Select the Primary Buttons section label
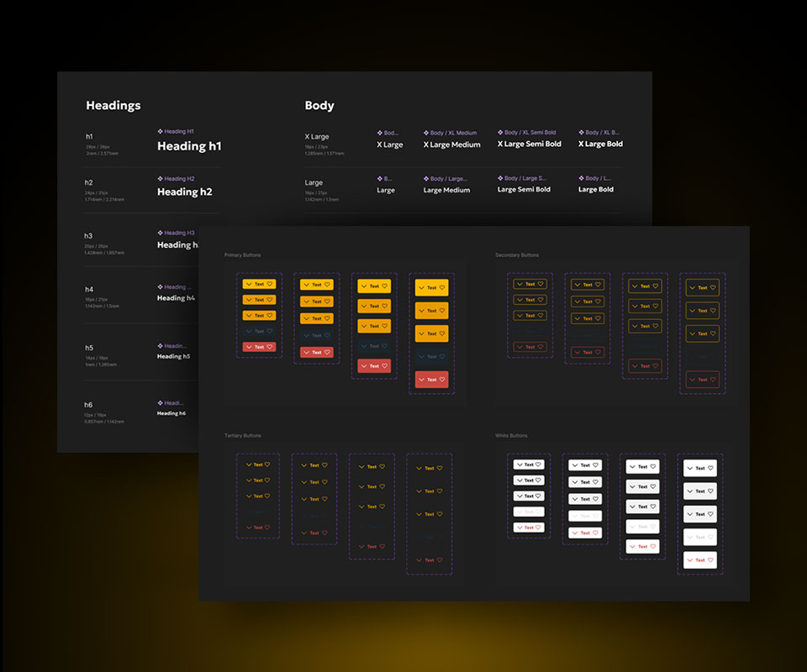This screenshot has height=672, width=807. (243, 255)
